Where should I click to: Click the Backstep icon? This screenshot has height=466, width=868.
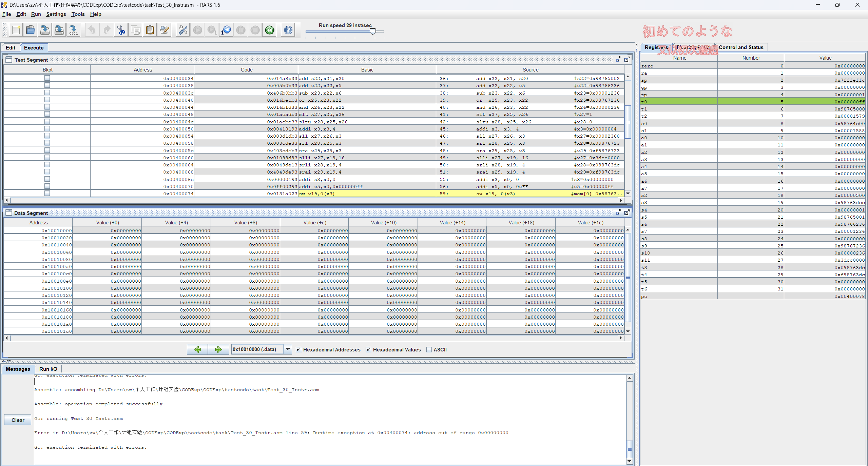226,30
